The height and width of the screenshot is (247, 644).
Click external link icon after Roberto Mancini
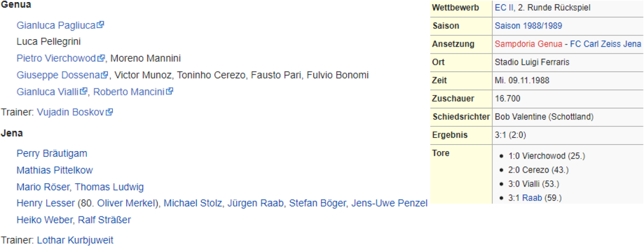[x=170, y=91]
